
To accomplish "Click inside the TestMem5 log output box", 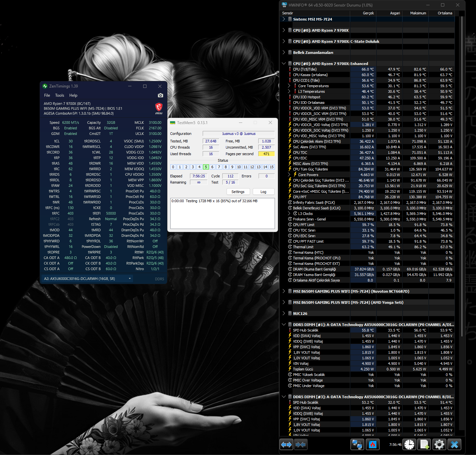I will [x=223, y=213].
